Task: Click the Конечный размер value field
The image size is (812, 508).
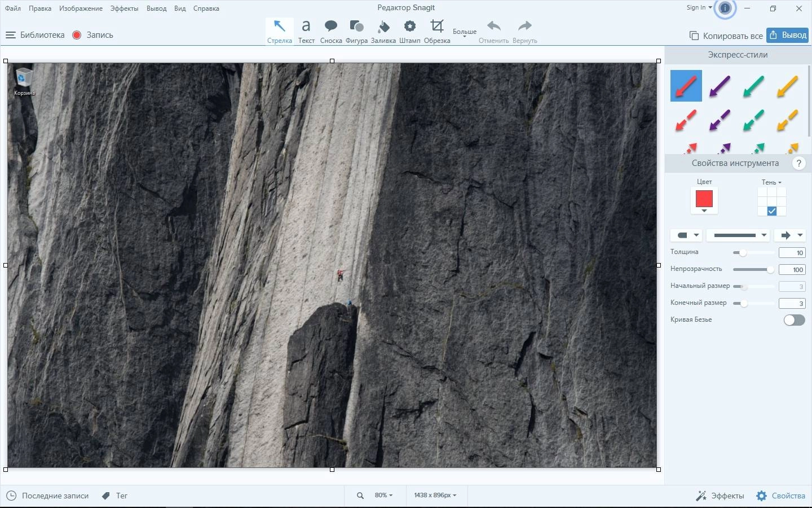Action: point(792,304)
